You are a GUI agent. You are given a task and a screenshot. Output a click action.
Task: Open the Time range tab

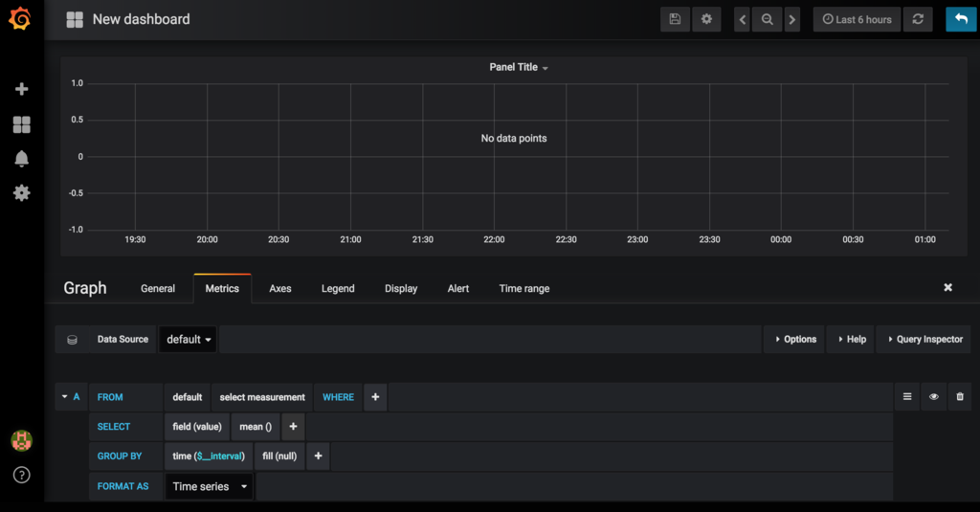coord(524,288)
